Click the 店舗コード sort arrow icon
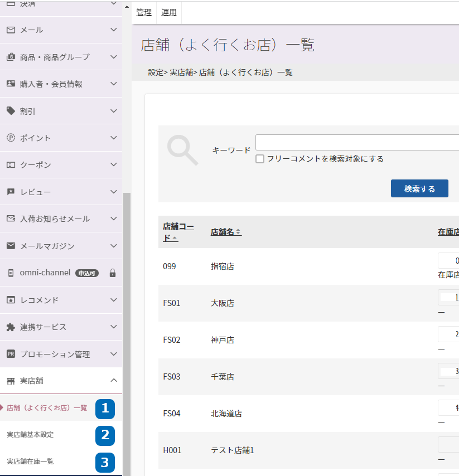The width and height of the screenshot is (459, 476). click(175, 239)
